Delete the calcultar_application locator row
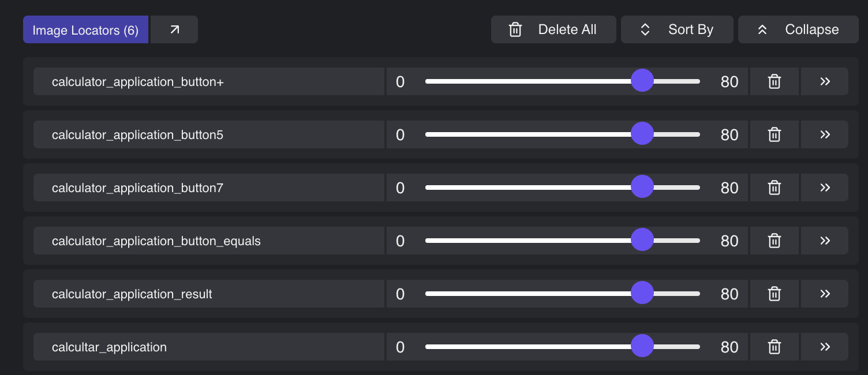The image size is (868, 375). pyautogui.click(x=775, y=347)
